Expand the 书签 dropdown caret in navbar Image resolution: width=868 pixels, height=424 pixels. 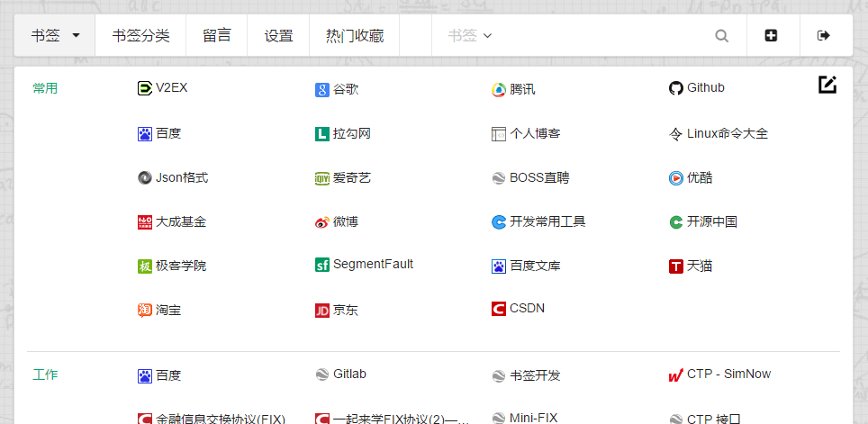tap(76, 36)
